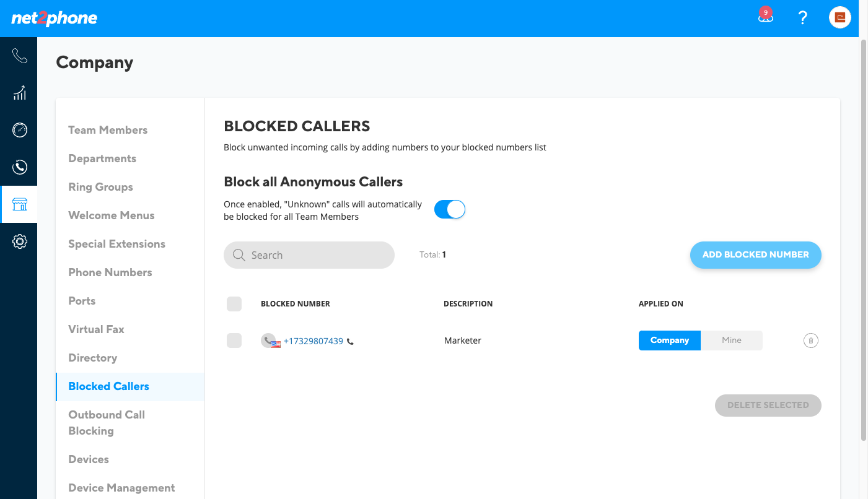Click the Marketer description cell
This screenshot has width=868, height=499.
(x=463, y=341)
